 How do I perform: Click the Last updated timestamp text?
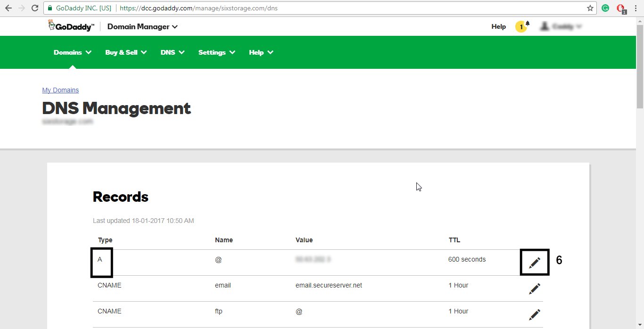143,221
